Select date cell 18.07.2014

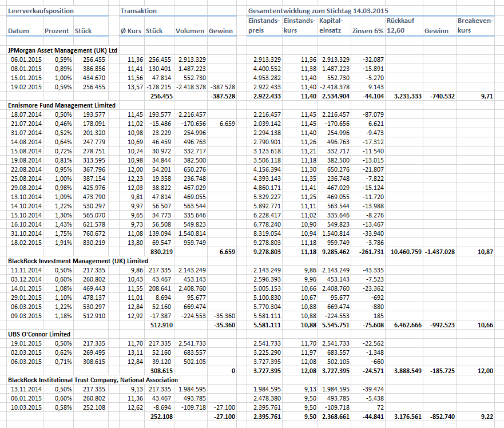click(x=26, y=114)
